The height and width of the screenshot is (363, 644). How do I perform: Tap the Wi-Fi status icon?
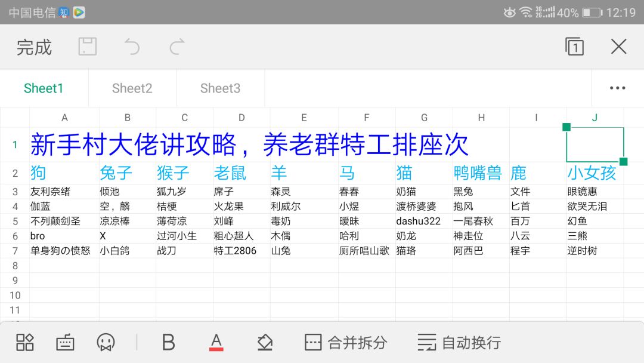click(526, 13)
